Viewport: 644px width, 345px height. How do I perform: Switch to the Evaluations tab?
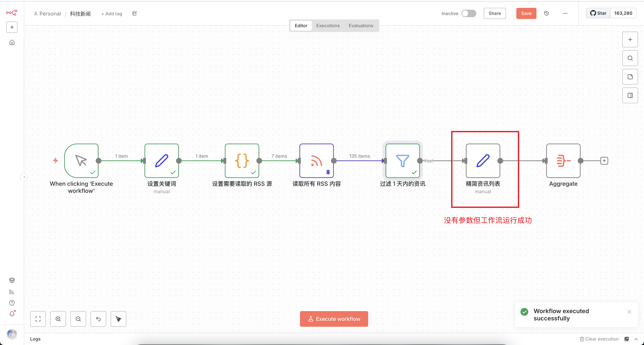coord(361,26)
